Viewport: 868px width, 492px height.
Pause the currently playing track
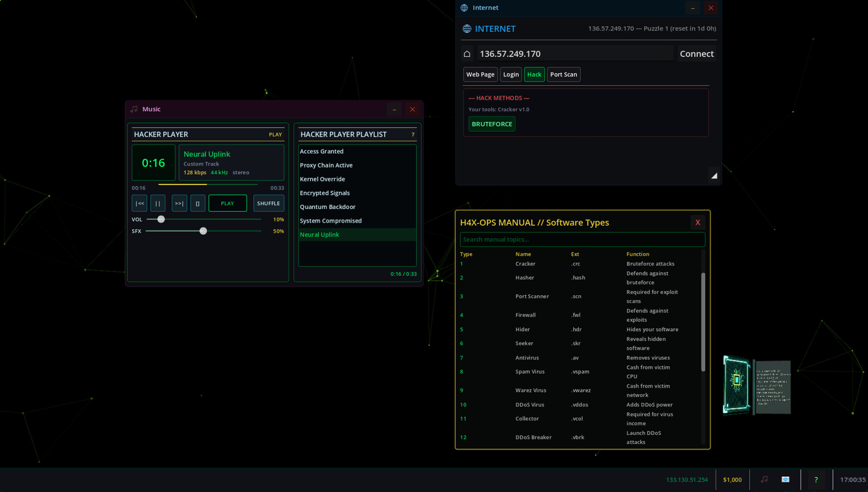click(157, 203)
